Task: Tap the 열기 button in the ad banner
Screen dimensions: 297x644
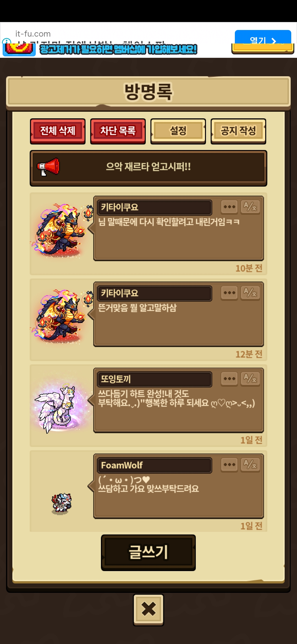Action: tap(263, 37)
